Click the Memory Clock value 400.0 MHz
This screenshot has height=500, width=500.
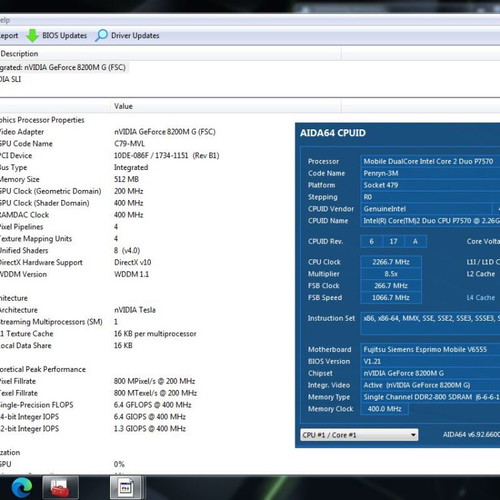(384, 409)
